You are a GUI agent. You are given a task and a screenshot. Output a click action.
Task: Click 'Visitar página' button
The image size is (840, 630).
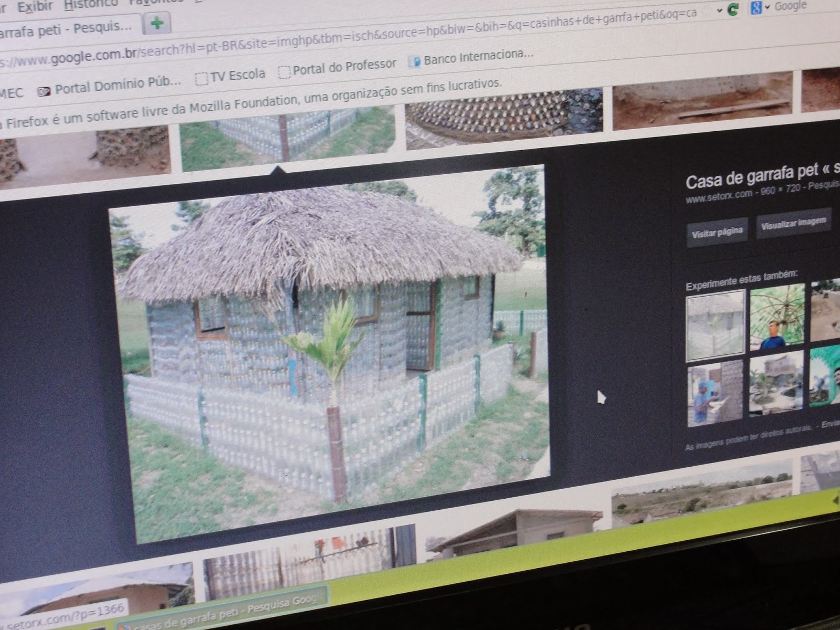point(717,233)
